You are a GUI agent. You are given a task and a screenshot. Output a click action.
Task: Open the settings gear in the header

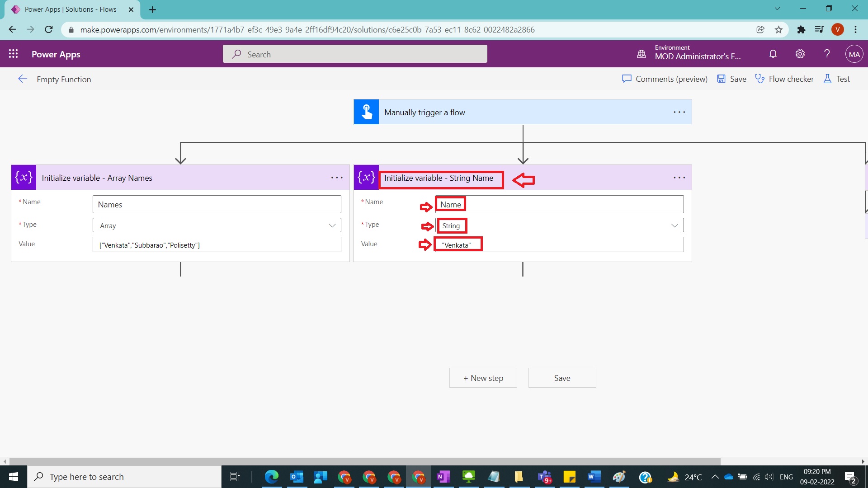pyautogui.click(x=800, y=54)
